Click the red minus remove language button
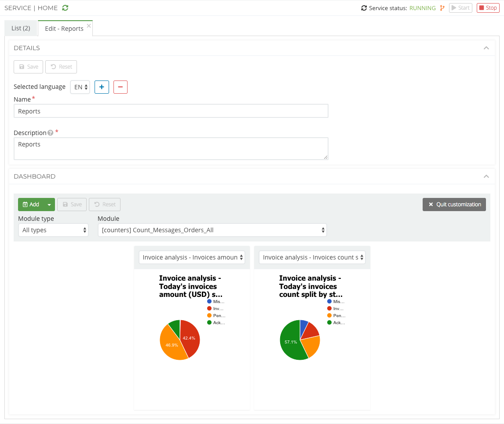 point(121,87)
